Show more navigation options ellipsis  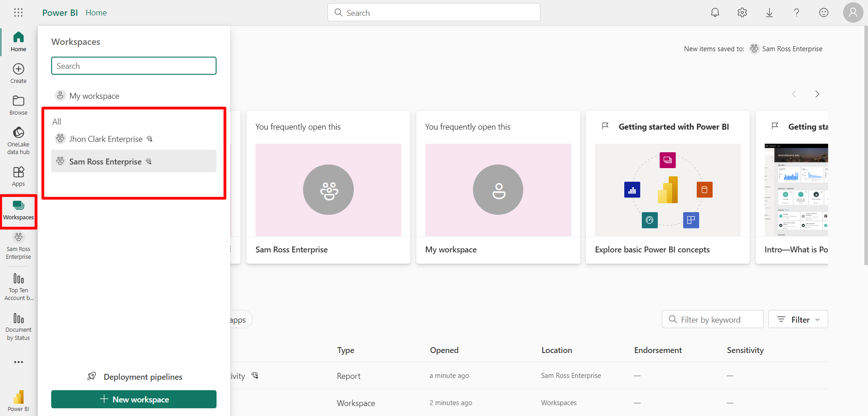pyautogui.click(x=19, y=362)
